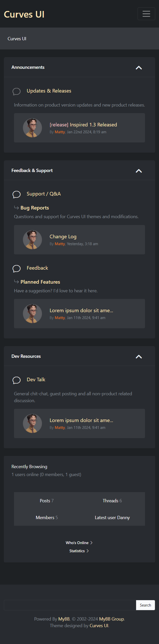Viewport: 159px width, 644px height.
Task: Click the Feedback forum speech-bubble icon
Action: 17,268
